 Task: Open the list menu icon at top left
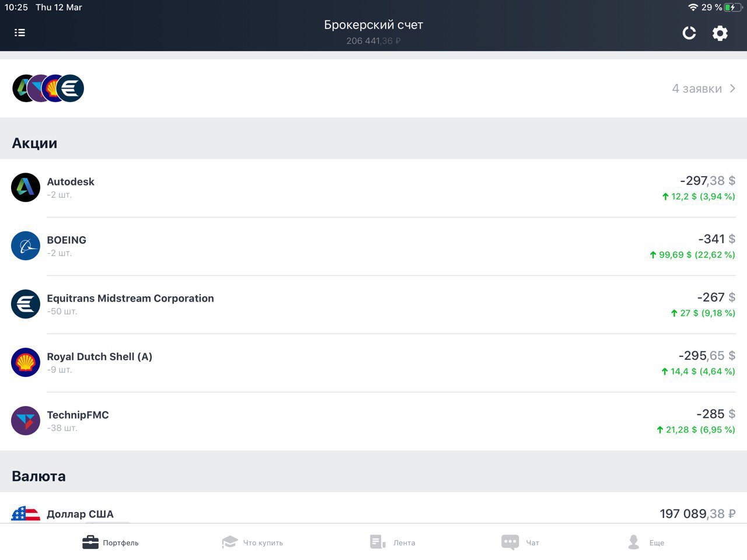(20, 33)
